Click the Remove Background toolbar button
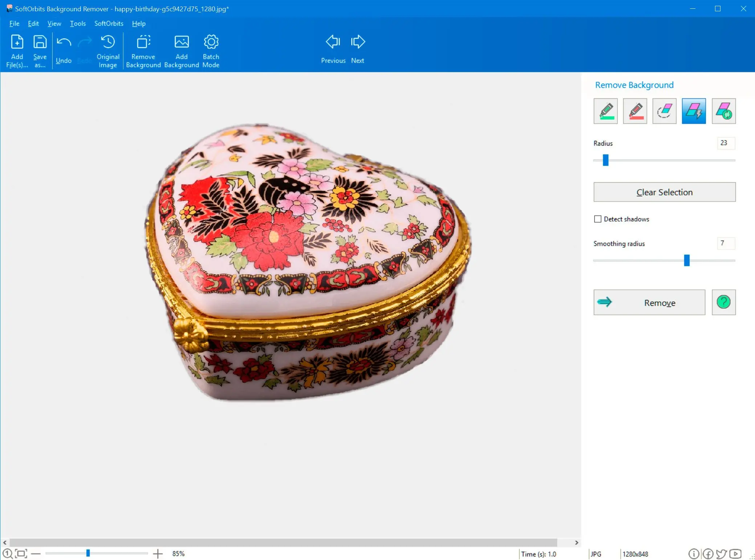This screenshot has width=755, height=560. point(143,50)
